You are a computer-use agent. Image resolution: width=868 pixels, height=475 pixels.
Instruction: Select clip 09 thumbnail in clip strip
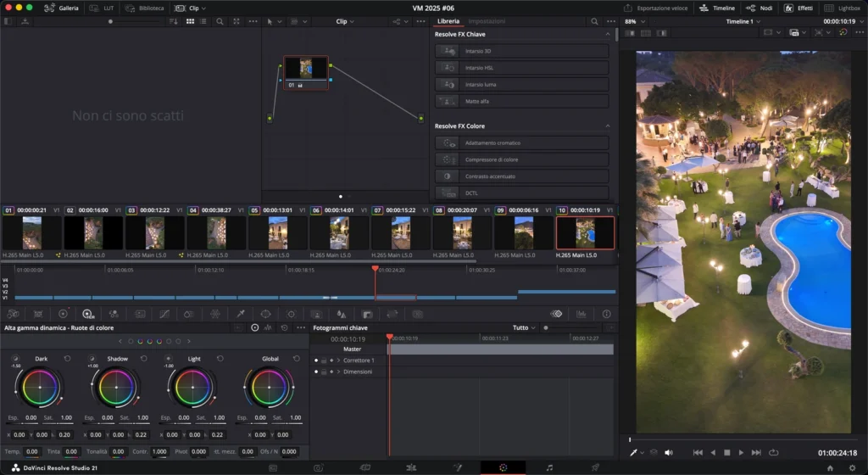pos(524,233)
